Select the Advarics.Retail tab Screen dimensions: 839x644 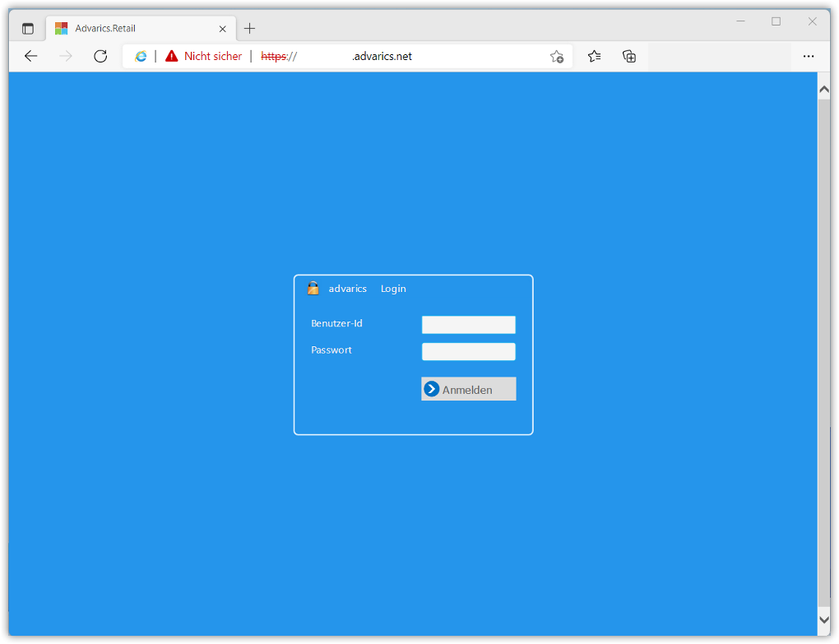click(x=141, y=28)
